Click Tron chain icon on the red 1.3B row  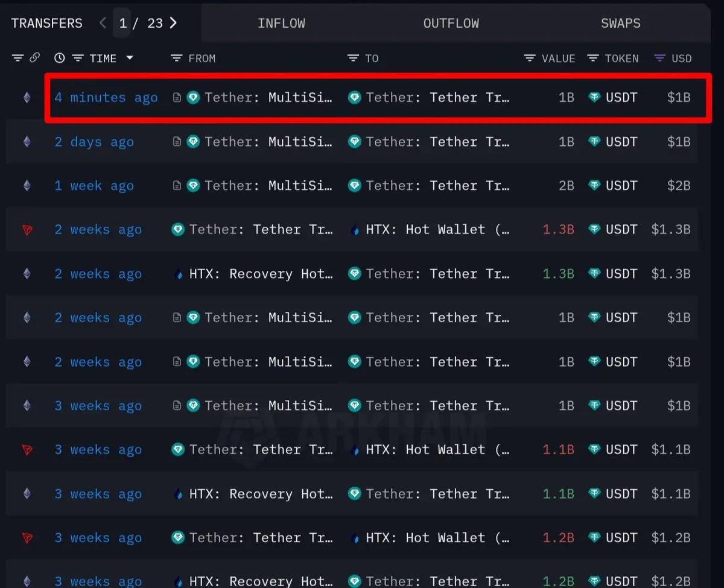27,230
